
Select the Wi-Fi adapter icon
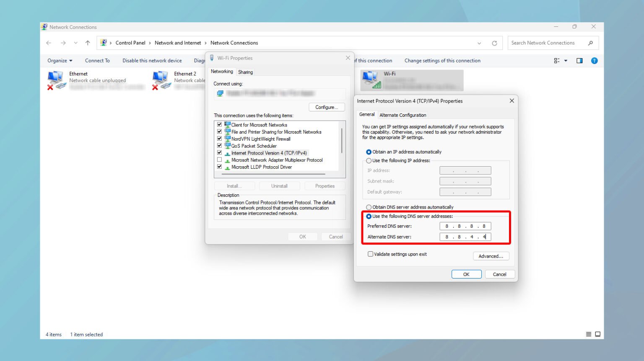371,80
